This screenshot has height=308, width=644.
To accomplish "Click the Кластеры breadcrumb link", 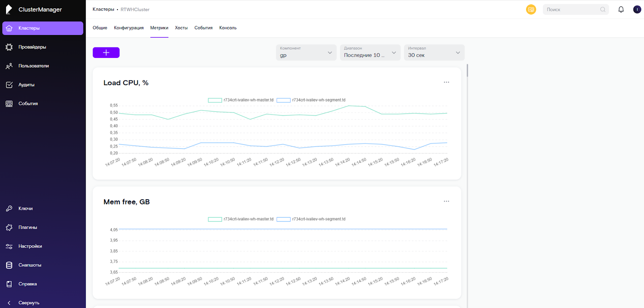I will [x=103, y=9].
